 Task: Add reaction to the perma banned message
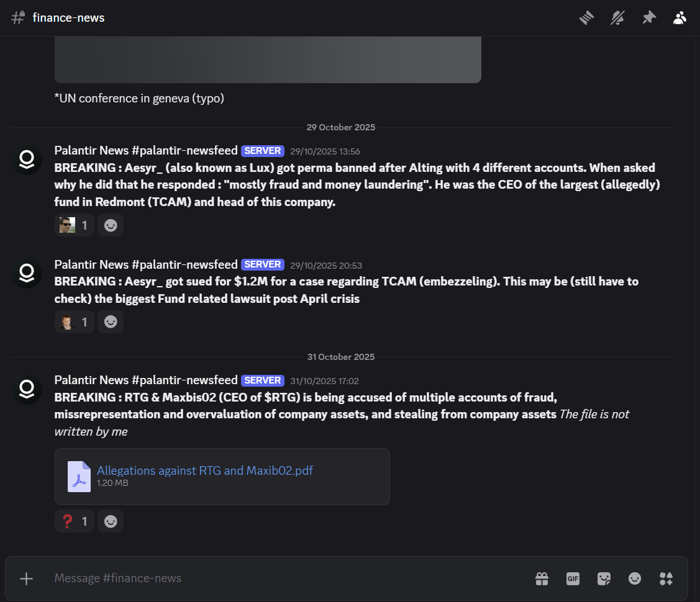click(111, 225)
